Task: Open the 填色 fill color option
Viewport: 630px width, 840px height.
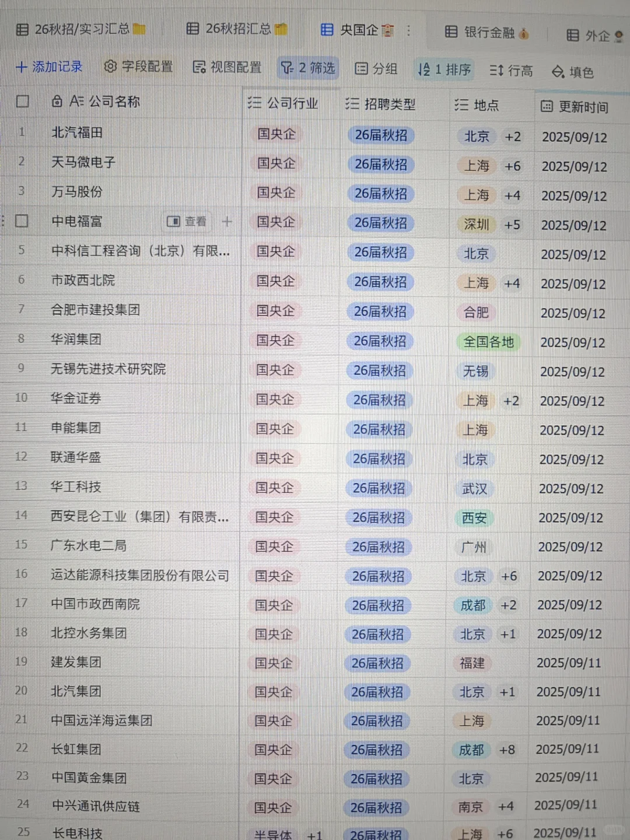Action: tap(573, 72)
